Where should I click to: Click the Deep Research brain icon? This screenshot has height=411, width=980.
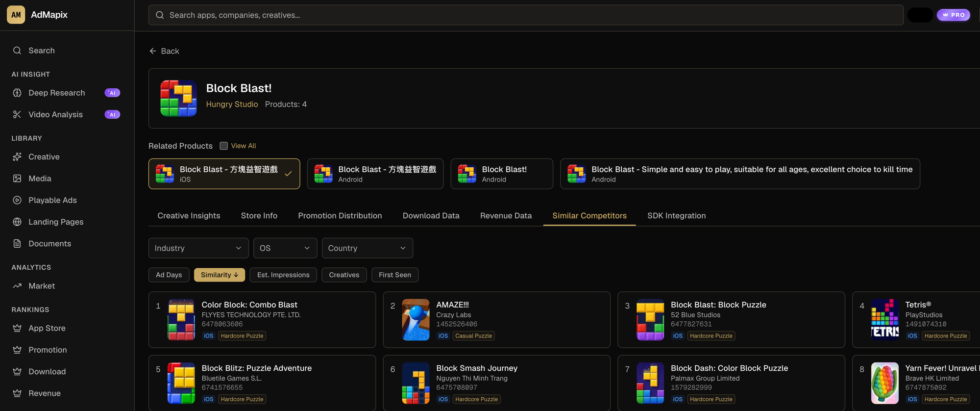17,93
